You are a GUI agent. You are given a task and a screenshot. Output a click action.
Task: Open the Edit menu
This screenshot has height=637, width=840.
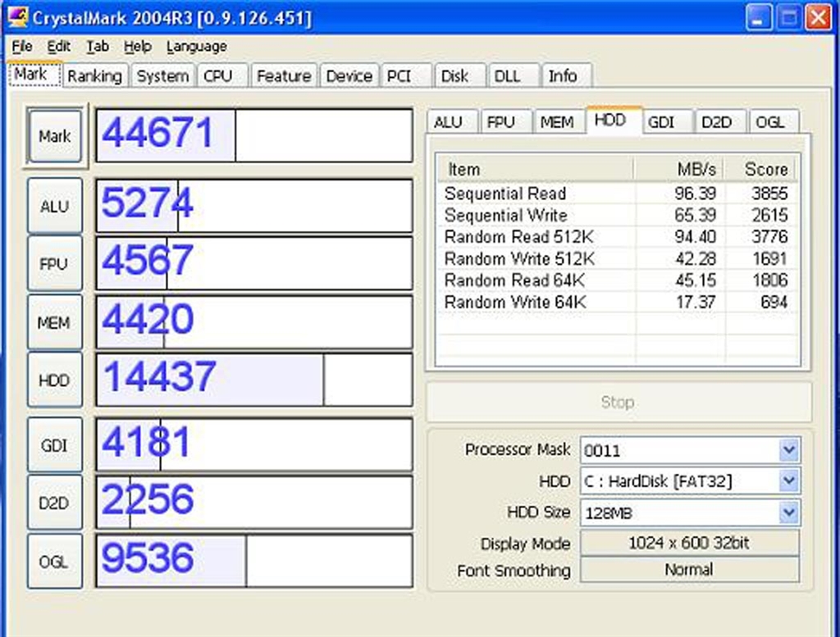point(58,47)
